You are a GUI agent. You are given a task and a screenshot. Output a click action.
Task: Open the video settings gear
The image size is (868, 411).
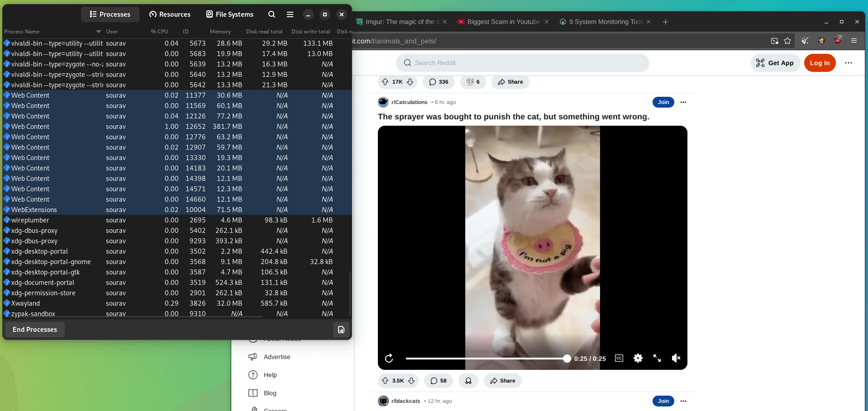pos(638,359)
